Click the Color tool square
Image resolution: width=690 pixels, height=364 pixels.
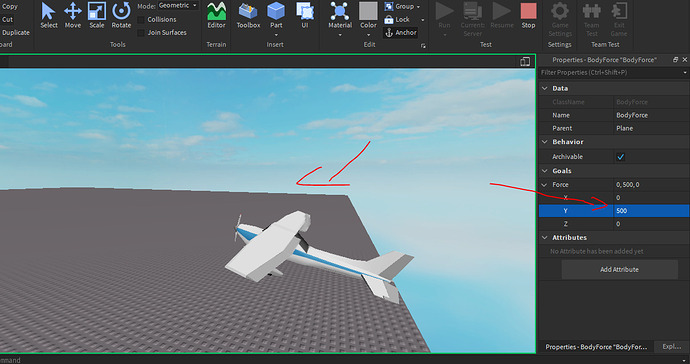coord(368,11)
